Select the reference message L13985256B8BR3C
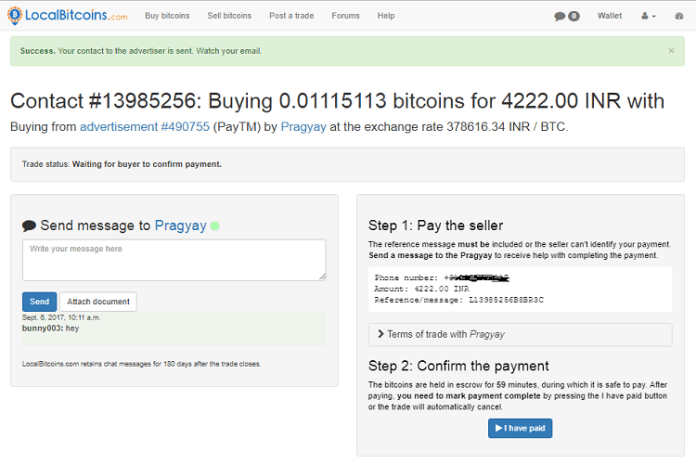 point(506,300)
